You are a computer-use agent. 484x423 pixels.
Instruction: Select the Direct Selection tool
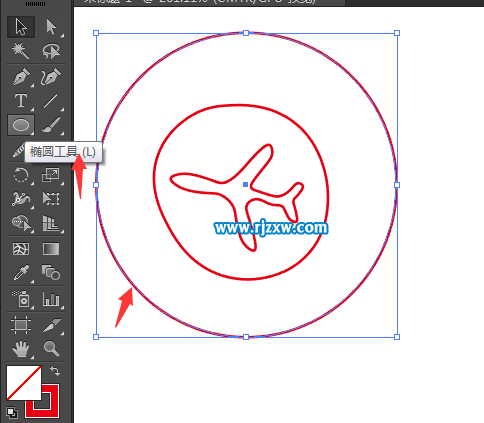pyautogui.click(x=51, y=27)
